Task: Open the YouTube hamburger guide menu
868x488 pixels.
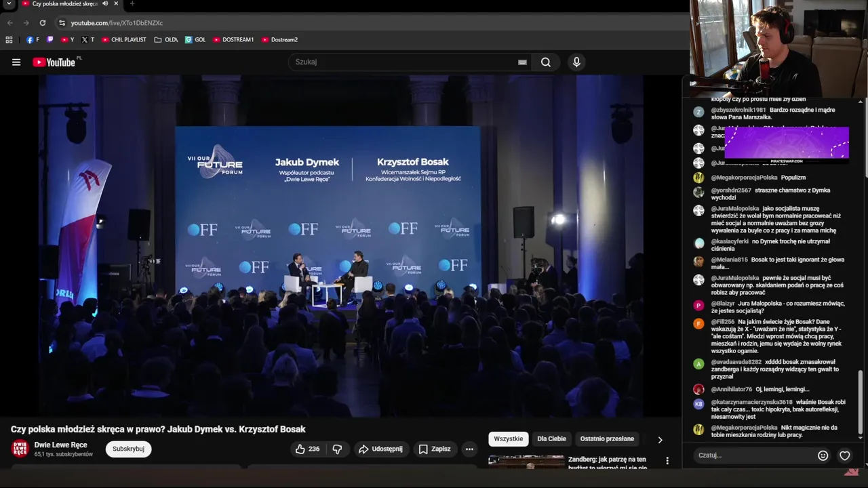Action: 16,62
